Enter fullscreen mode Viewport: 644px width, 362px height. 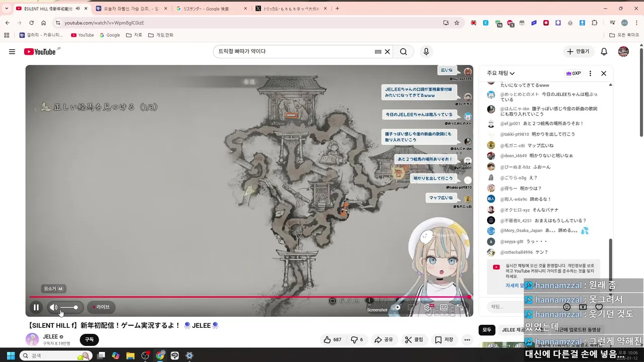pyautogui.click(x=460, y=307)
